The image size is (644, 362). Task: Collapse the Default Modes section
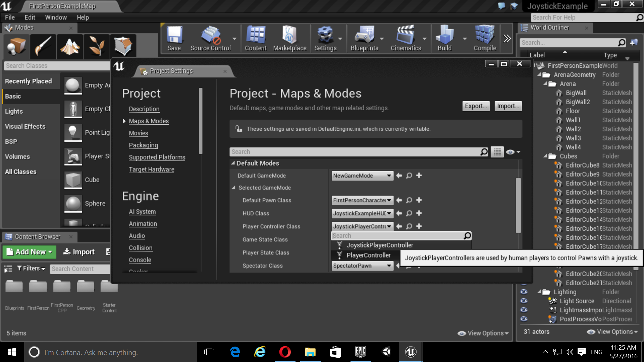click(x=233, y=163)
